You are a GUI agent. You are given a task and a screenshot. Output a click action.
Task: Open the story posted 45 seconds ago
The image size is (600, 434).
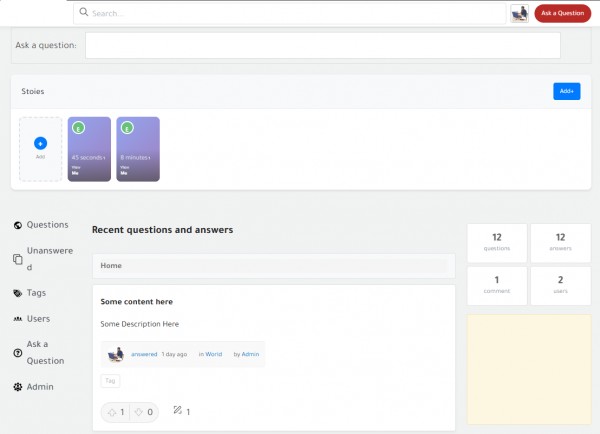[89, 150]
